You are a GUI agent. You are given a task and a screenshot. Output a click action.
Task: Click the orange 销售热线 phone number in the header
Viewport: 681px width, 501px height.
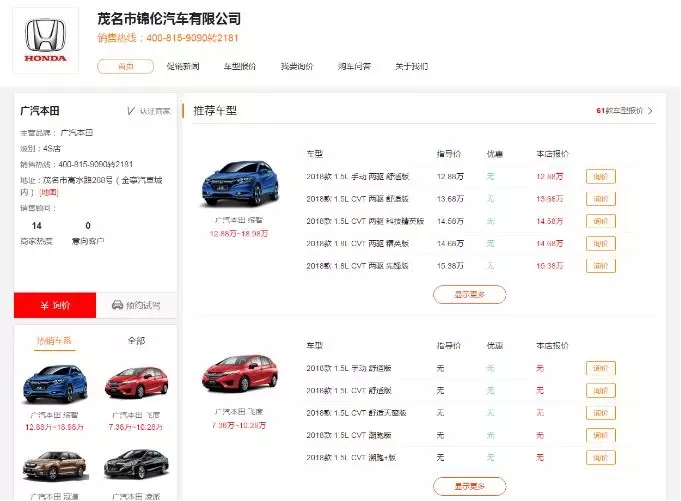(192, 38)
